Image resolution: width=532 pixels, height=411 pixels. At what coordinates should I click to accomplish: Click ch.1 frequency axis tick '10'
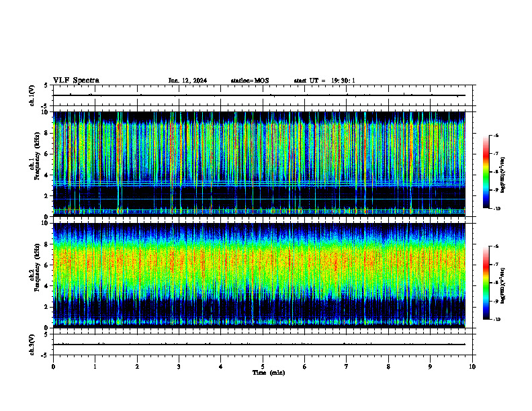pos(45,112)
